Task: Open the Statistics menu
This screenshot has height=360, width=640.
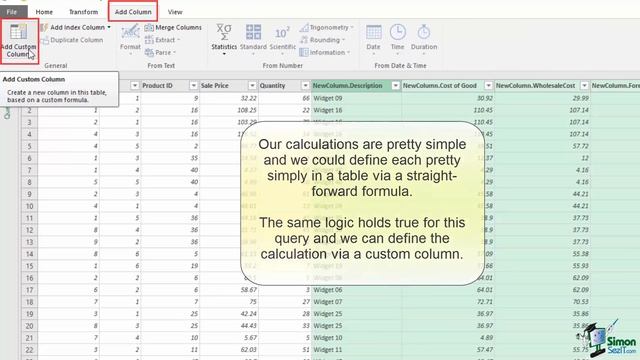Action: point(224,39)
